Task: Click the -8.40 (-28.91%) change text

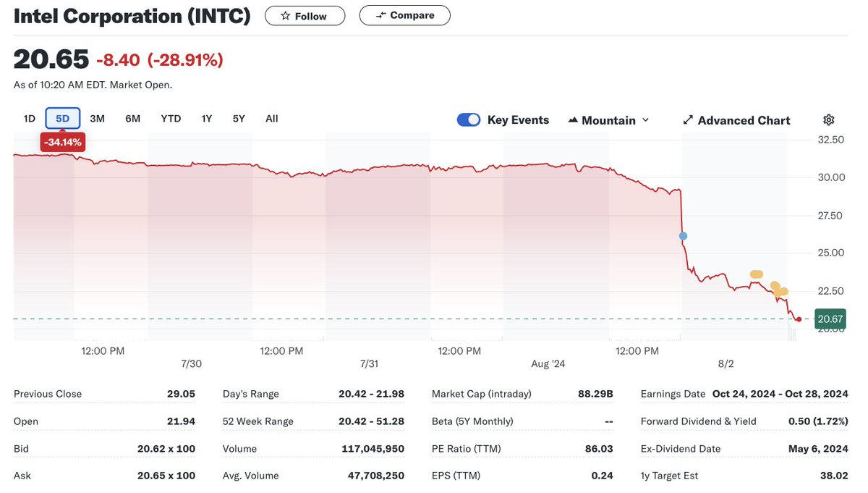Action: pos(160,60)
